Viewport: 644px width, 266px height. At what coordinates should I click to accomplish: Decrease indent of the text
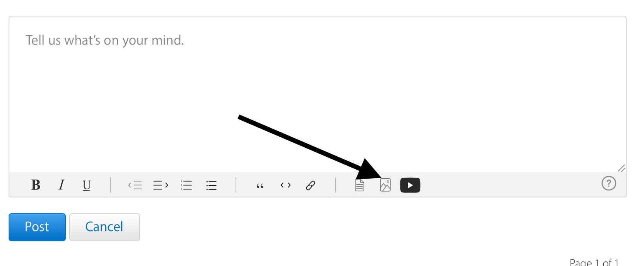(x=135, y=185)
